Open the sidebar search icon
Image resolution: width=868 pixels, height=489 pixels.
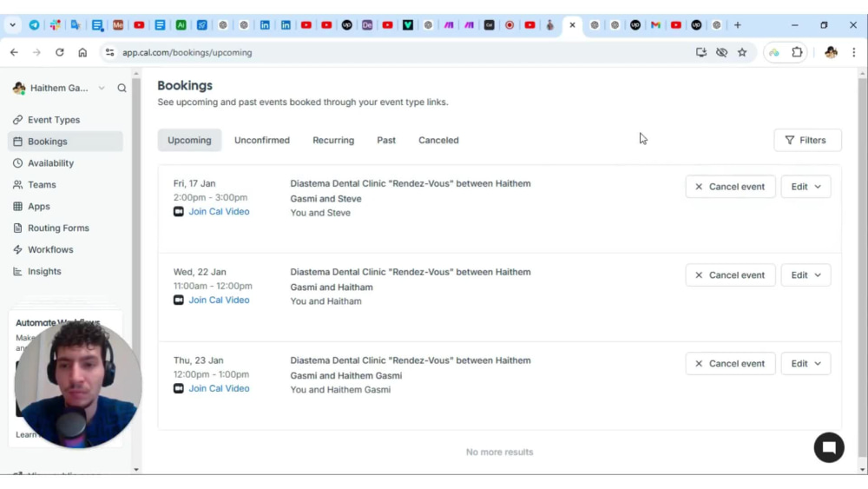click(x=122, y=88)
